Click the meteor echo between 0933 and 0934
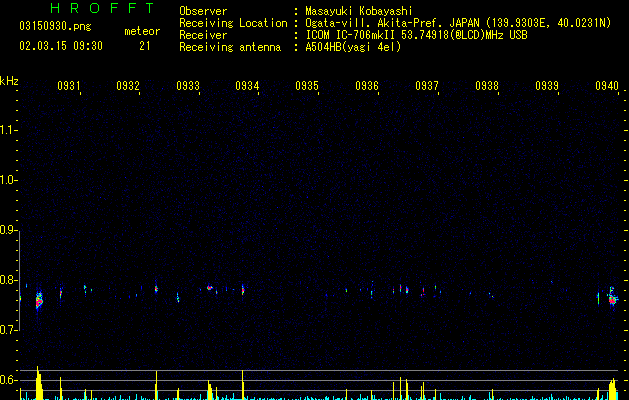The height and width of the screenshot is (400, 629). coord(209,288)
